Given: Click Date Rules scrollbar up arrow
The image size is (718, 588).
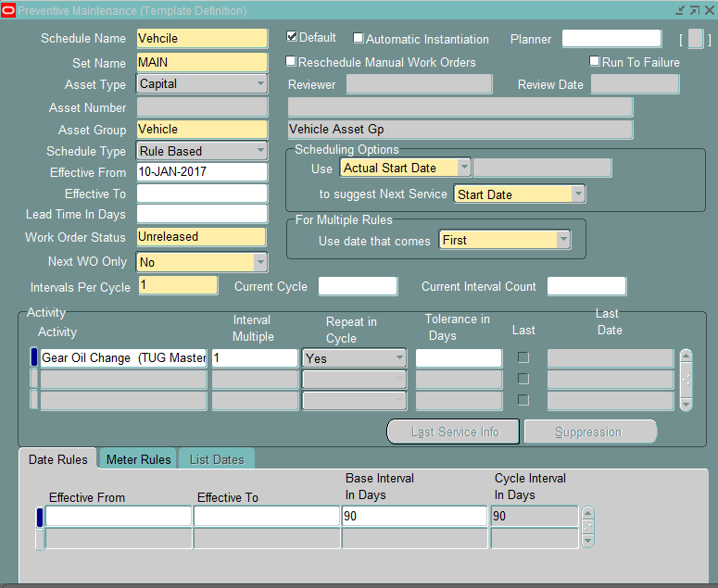Looking at the screenshot, I should 587,512.
